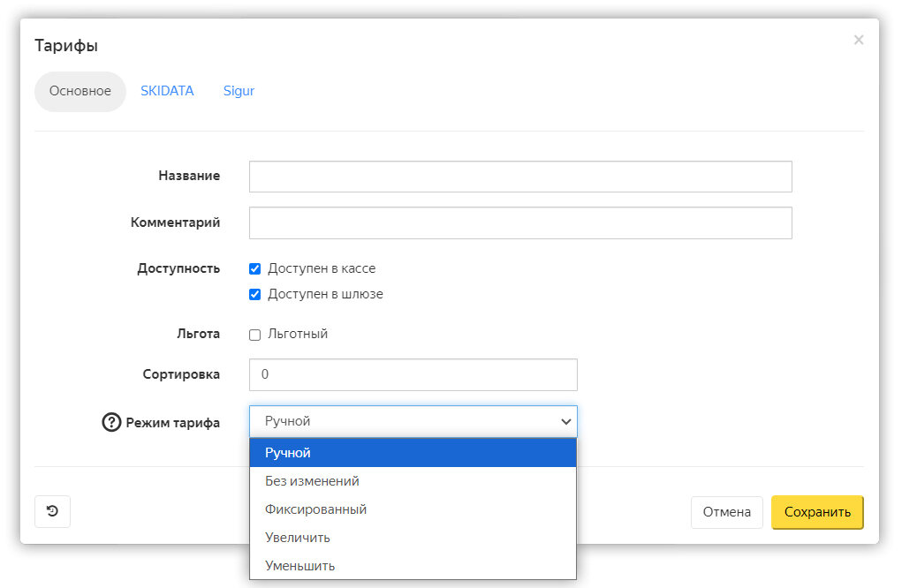Focus the Название text field

(520, 177)
